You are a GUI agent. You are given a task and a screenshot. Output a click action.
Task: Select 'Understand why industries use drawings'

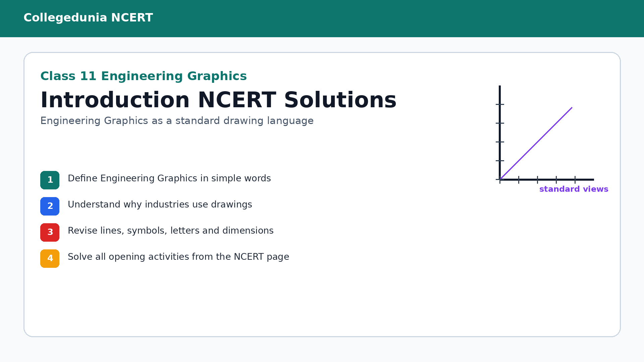coord(160,204)
